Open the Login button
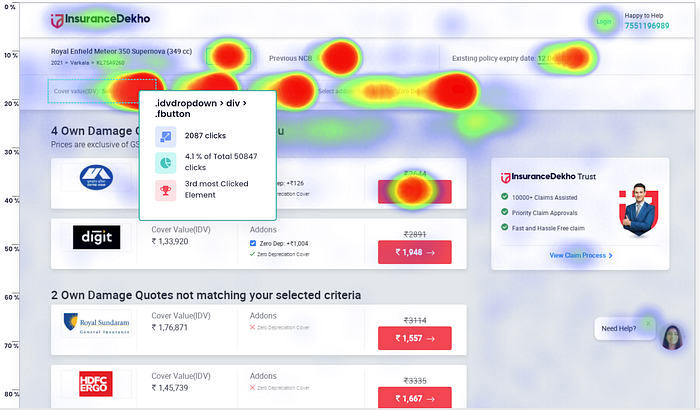 604,21
